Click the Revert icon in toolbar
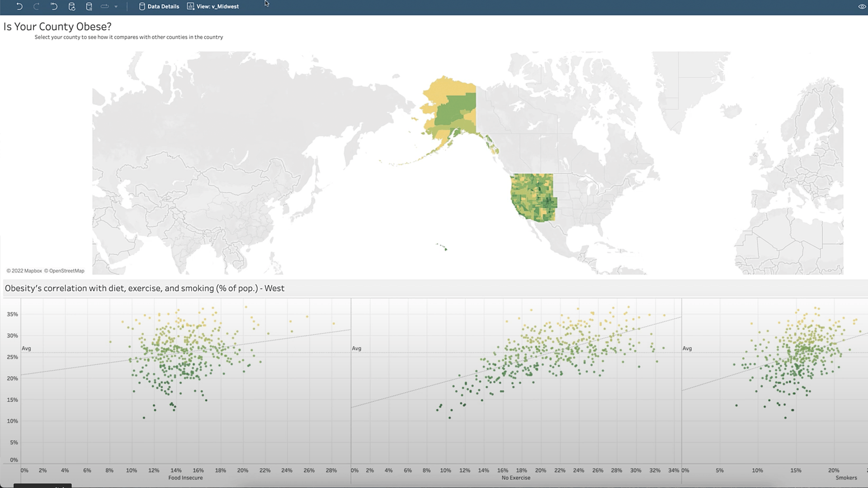Screen dimensions: 868x488 pyautogui.click(x=54, y=6)
